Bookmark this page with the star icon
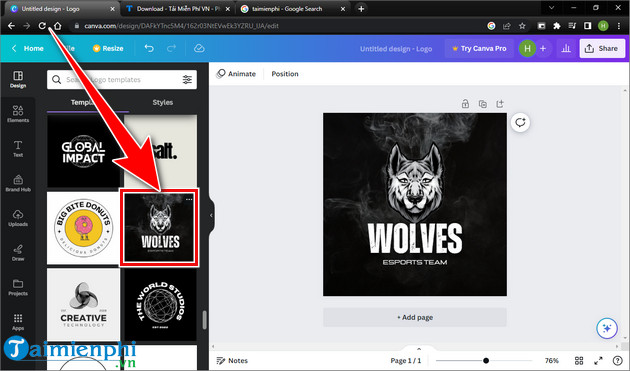The image size is (630, 371). [x=522, y=26]
